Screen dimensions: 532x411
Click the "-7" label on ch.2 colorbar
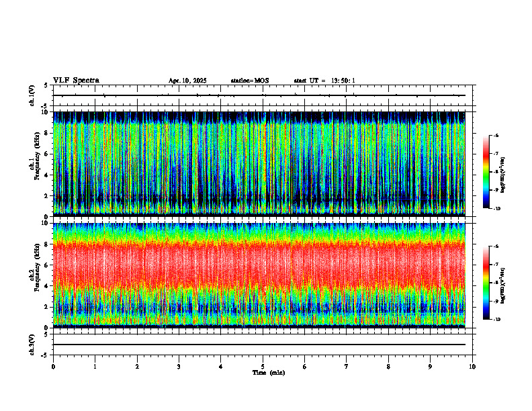point(496,265)
